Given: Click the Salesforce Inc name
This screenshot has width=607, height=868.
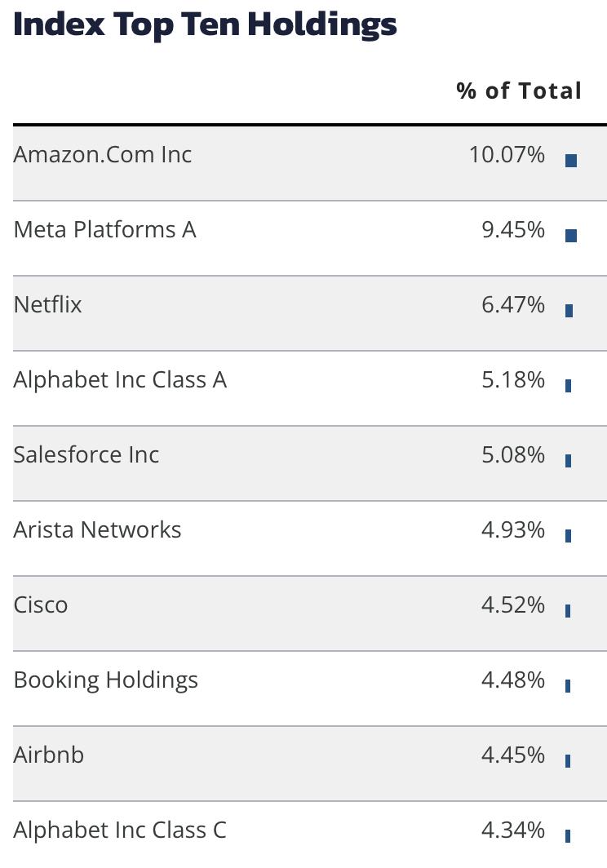Looking at the screenshot, I should [86, 454].
